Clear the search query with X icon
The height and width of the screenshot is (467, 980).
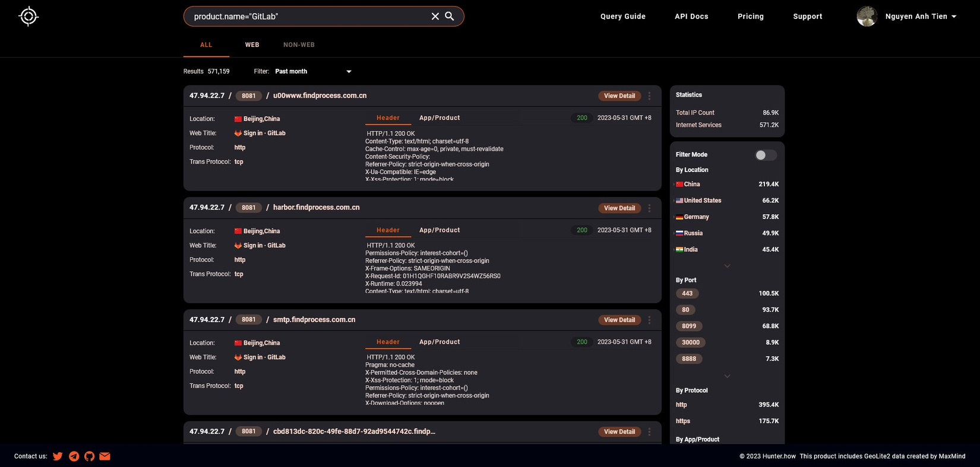click(435, 17)
